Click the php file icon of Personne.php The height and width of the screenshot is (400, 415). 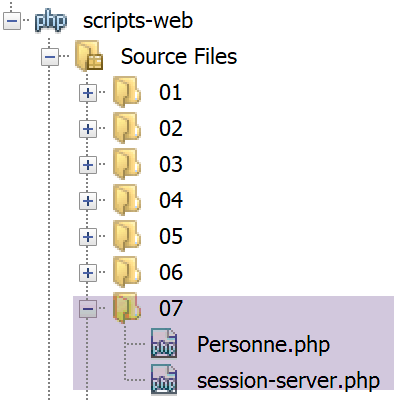[x=164, y=343]
